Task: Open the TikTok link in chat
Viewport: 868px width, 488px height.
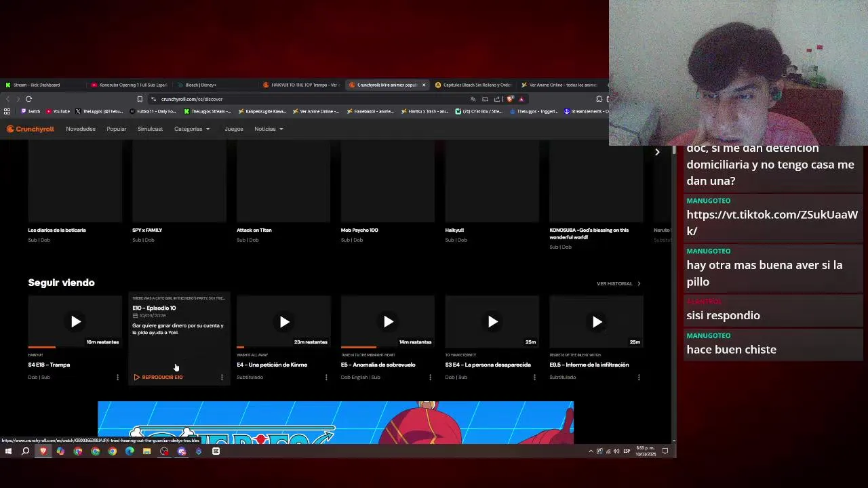Action: pyautogui.click(x=772, y=222)
